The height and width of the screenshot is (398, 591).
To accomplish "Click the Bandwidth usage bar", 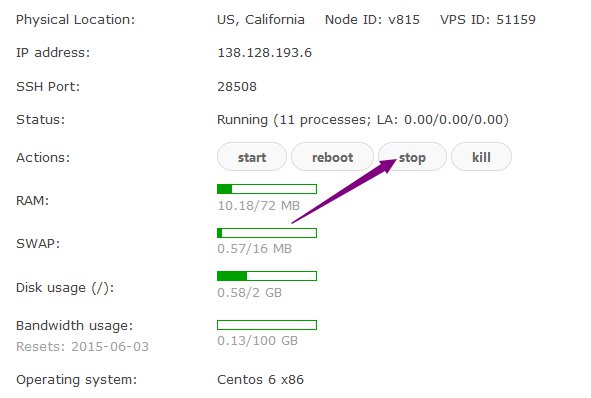I will [267, 325].
